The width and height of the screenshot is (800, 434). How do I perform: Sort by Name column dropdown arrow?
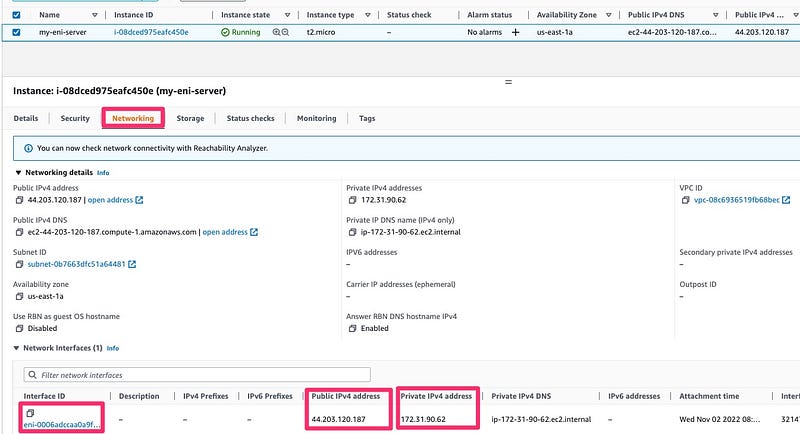click(95, 15)
